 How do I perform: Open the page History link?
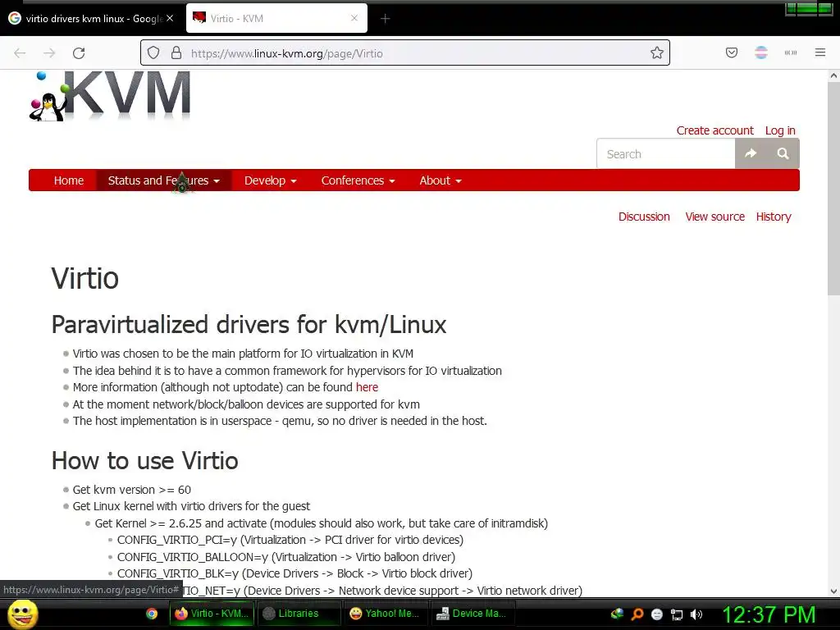[774, 217]
